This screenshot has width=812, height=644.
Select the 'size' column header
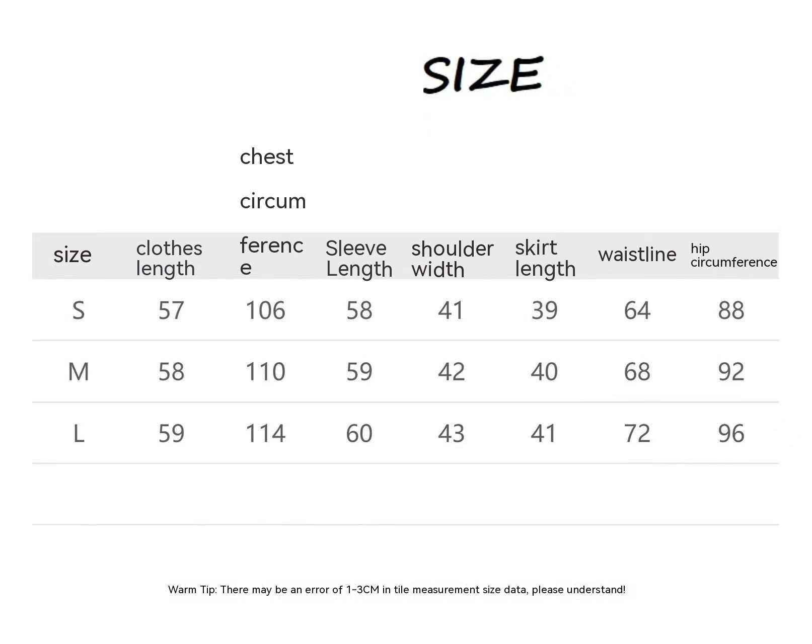pos(72,255)
